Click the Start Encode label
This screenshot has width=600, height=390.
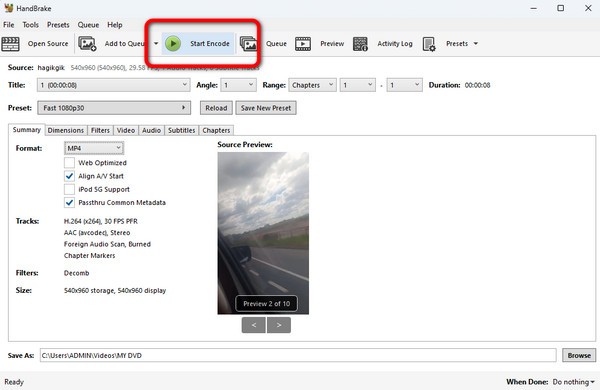tap(210, 44)
